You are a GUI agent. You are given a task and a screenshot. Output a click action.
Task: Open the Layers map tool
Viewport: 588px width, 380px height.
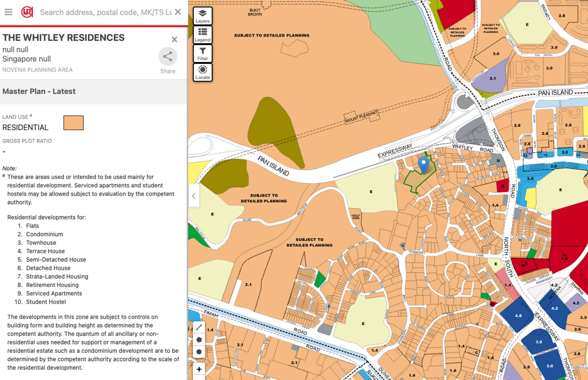coord(202,16)
